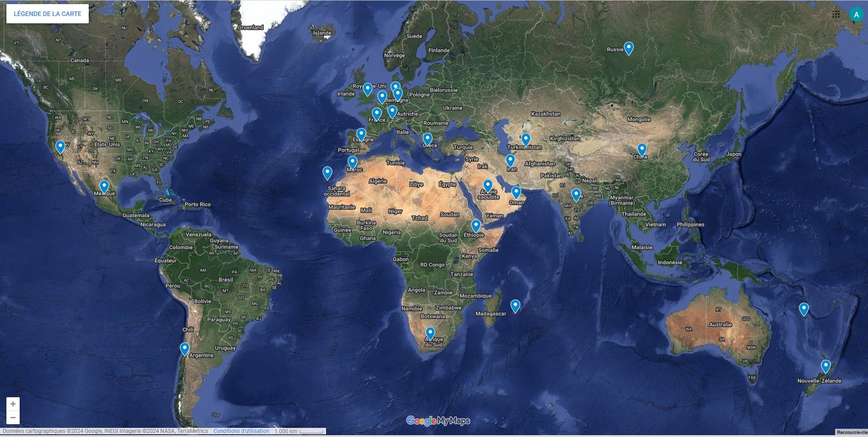868x437 pixels.
Task: Select the pin over Éthiopie
Action: (x=476, y=225)
